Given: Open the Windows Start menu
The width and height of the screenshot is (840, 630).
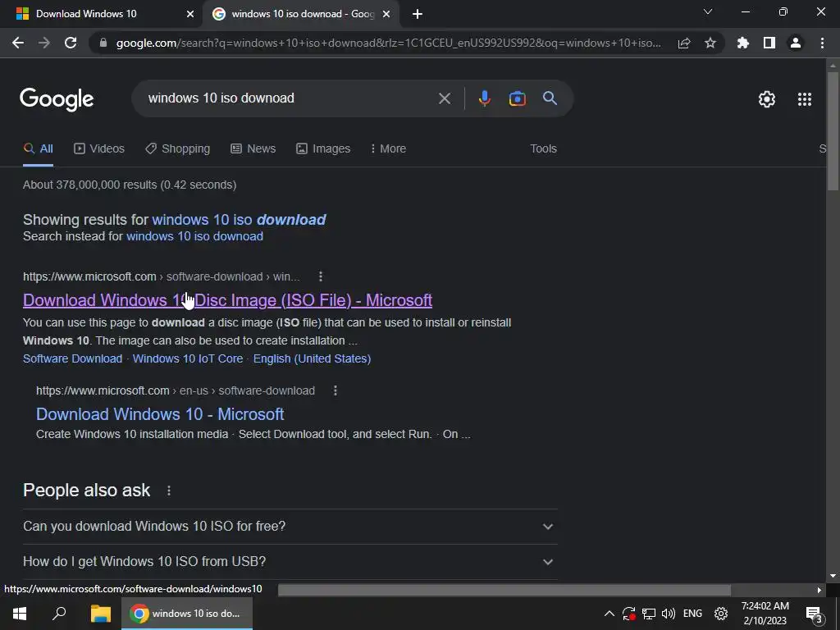Looking at the screenshot, I should 20,614.
